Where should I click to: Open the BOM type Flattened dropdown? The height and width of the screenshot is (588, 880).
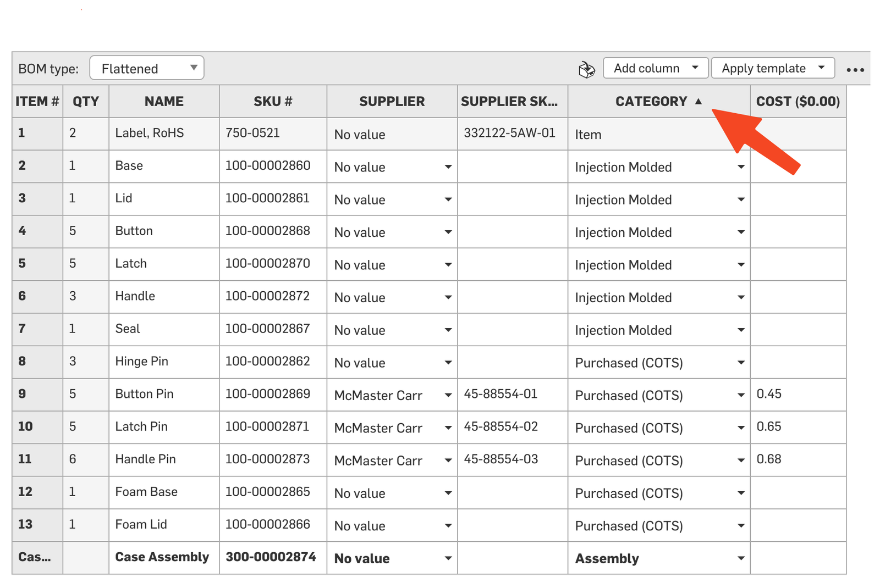coord(147,68)
